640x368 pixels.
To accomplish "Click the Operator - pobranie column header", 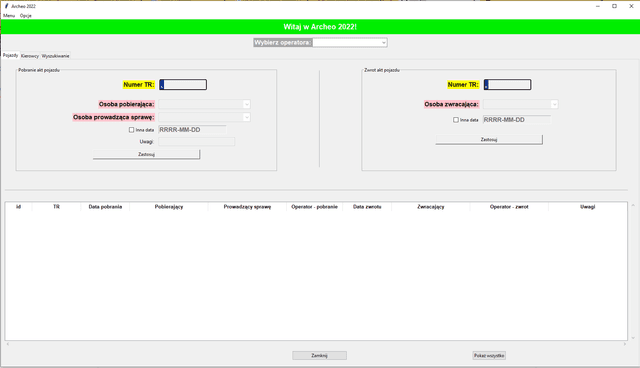I will pos(314,207).
